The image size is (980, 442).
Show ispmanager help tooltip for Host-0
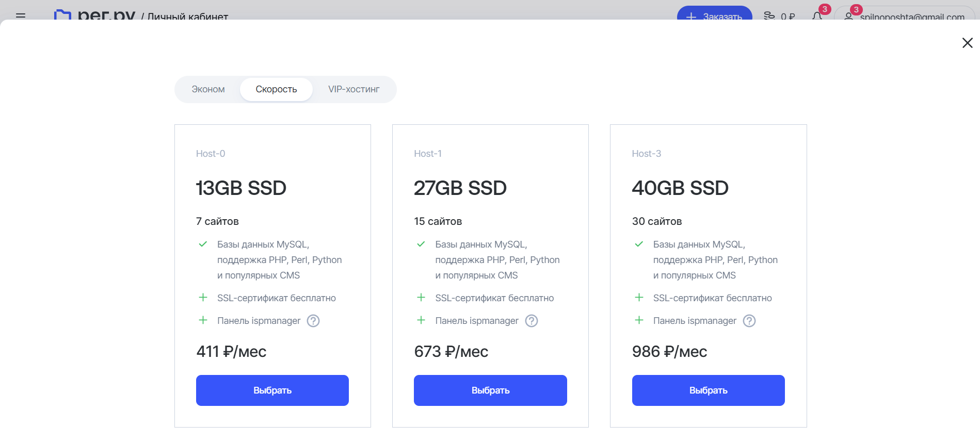(x=313, y=321)
